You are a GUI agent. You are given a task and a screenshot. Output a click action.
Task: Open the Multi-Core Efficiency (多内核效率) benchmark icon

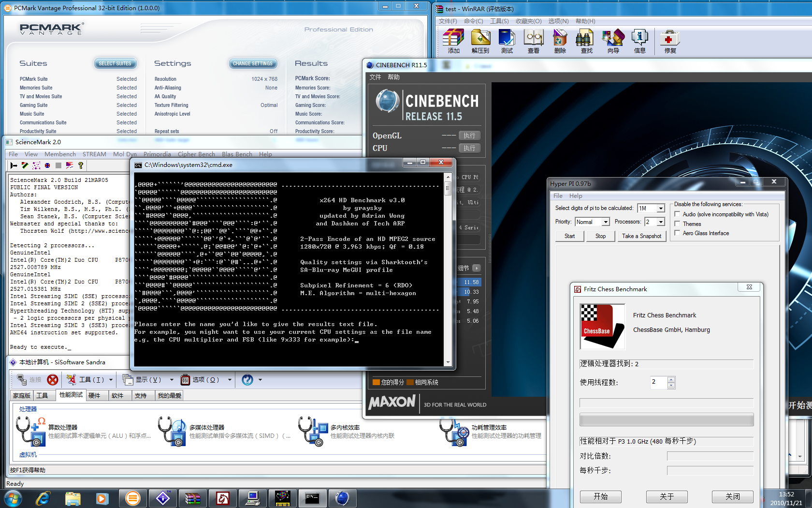point(313,431)
